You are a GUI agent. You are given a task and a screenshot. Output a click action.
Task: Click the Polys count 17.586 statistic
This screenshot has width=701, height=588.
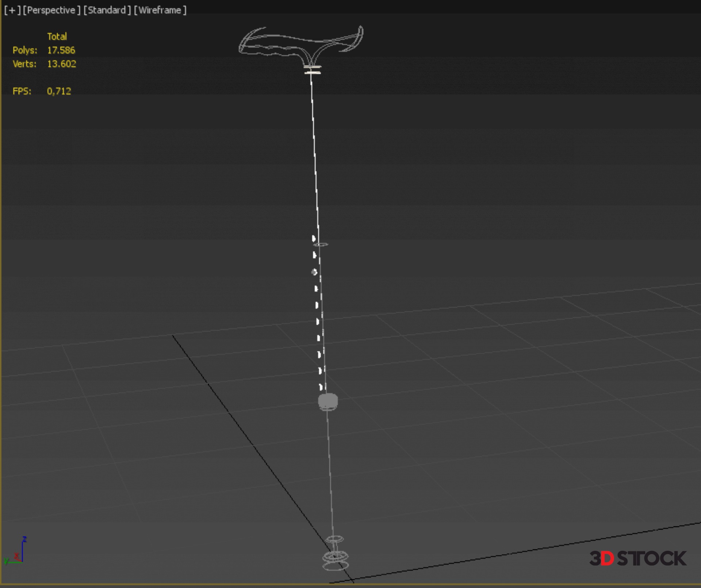coord(61,50)
